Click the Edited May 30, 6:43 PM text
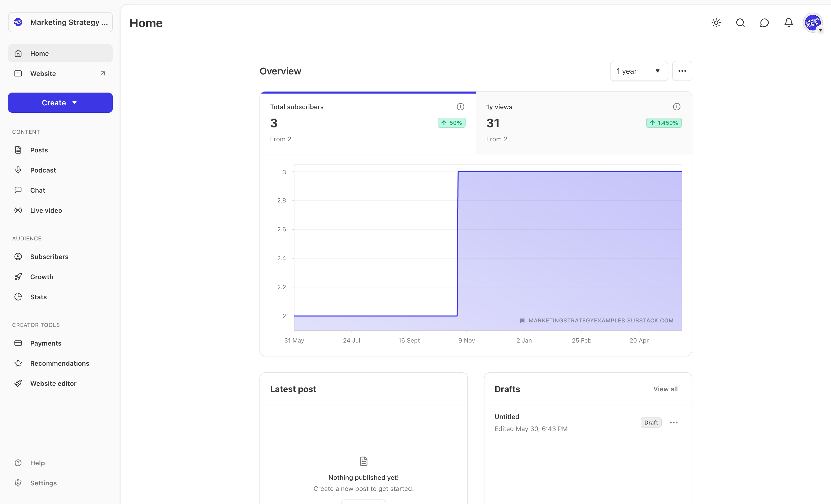Viewport: 831px width, 504px height. pyautogui.click(x=531, y=429)
